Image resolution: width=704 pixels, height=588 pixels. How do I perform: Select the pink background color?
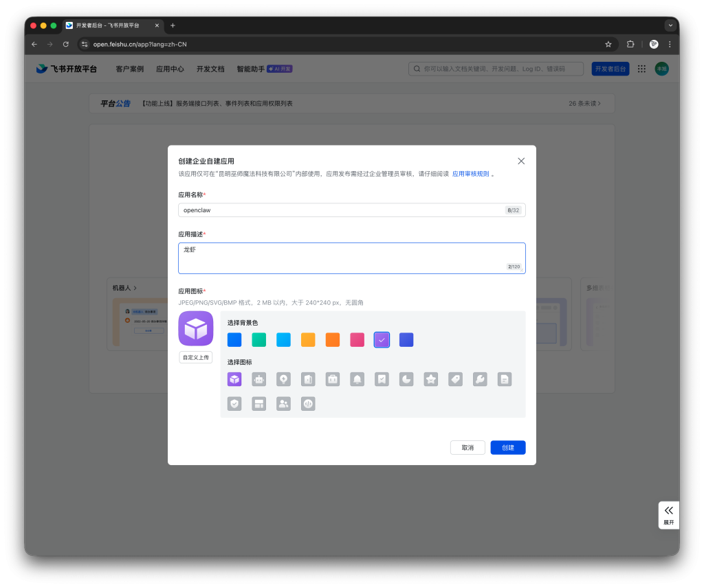click(357, 340)
